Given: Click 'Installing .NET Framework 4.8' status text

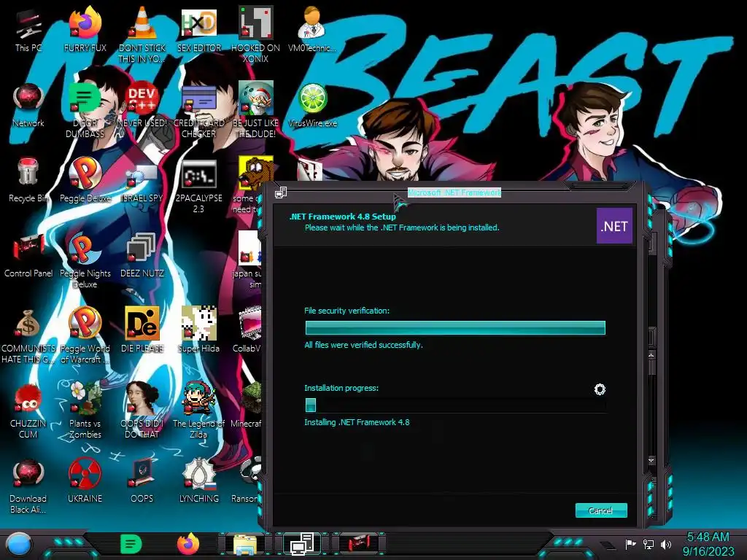Looking at the screenshot, I should (x=357, y=422).
